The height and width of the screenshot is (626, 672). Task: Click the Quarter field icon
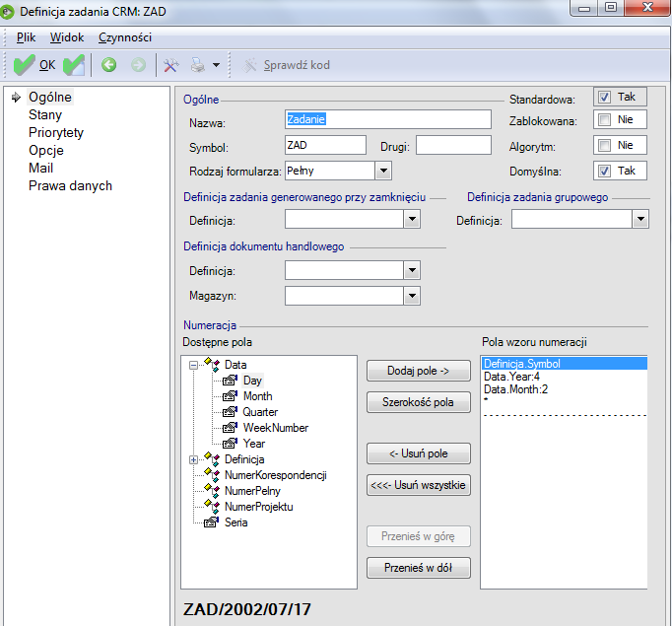(x=231, y=412)
